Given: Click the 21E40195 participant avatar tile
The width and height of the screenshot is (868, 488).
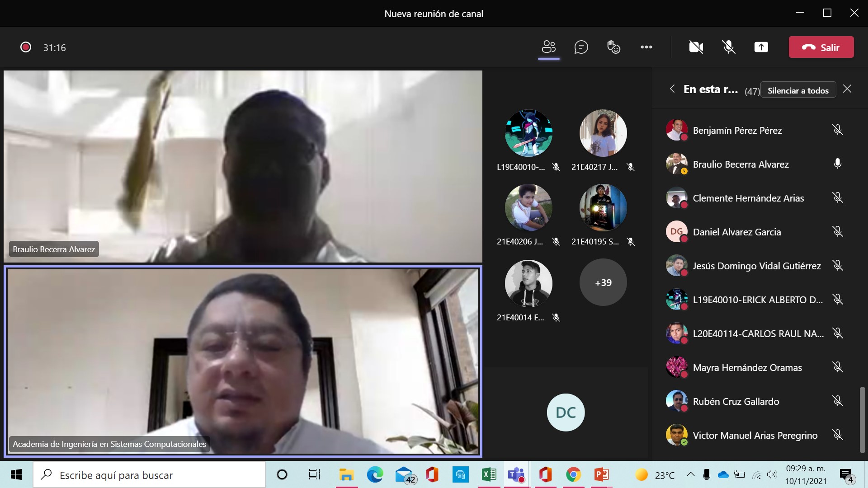Looking at the screenshot, I should (x=603, y=207).
